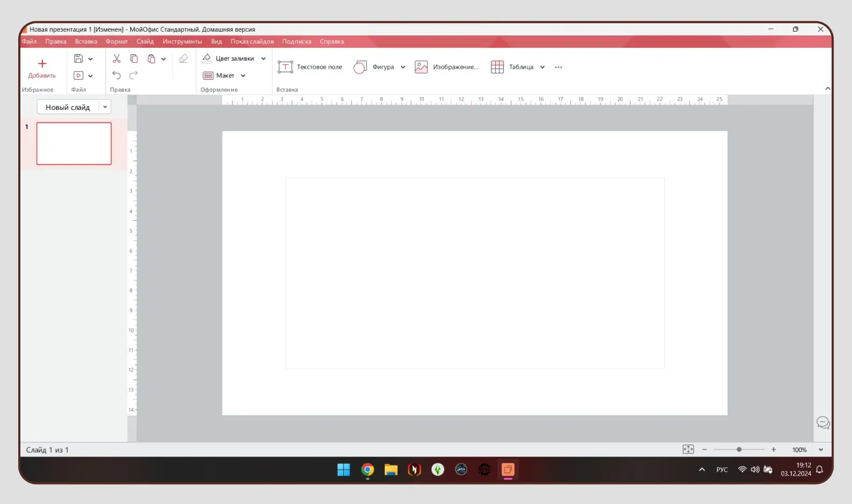Image resolution: width=852 pixels, height=504 pixels.
Task: Collapse the toolbar ribbon chevron
Action: pyautogui.click(x=827, y=89)
